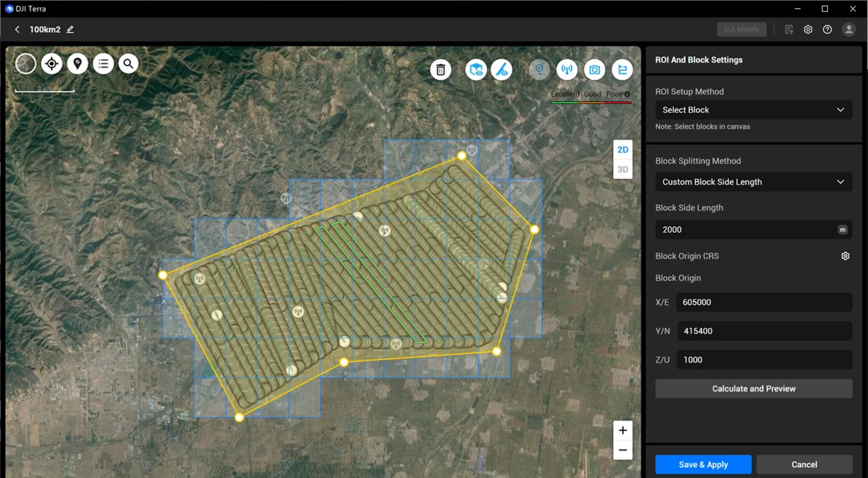Open the user account avatar
Image resolution: width=868 pixels, height=478 pixels.
[x=849, y=29]
